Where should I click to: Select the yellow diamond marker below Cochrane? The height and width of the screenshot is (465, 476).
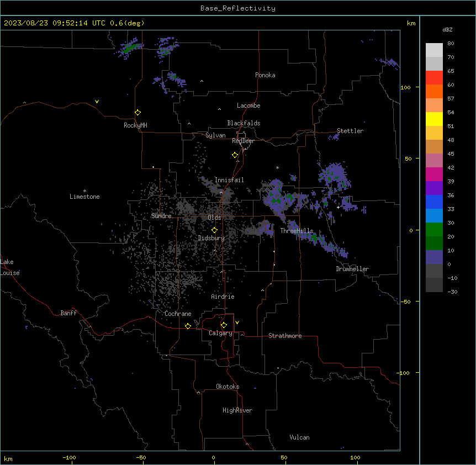point(188,326)
